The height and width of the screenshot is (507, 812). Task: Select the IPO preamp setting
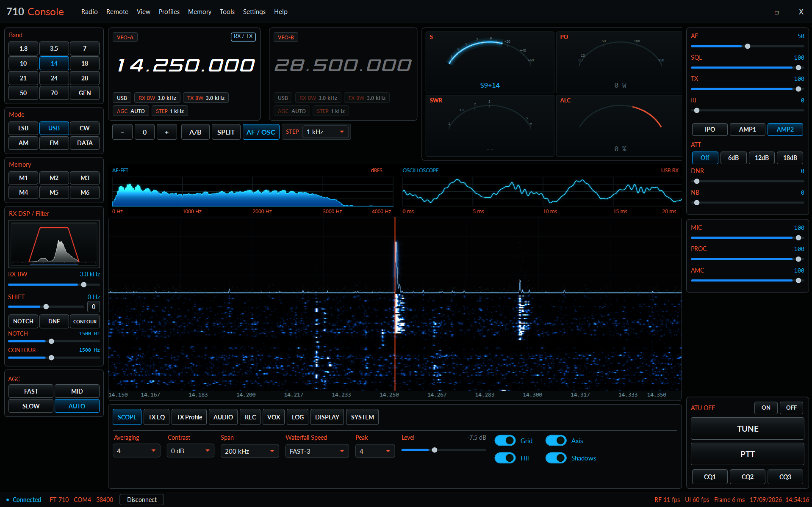point(710,129)
